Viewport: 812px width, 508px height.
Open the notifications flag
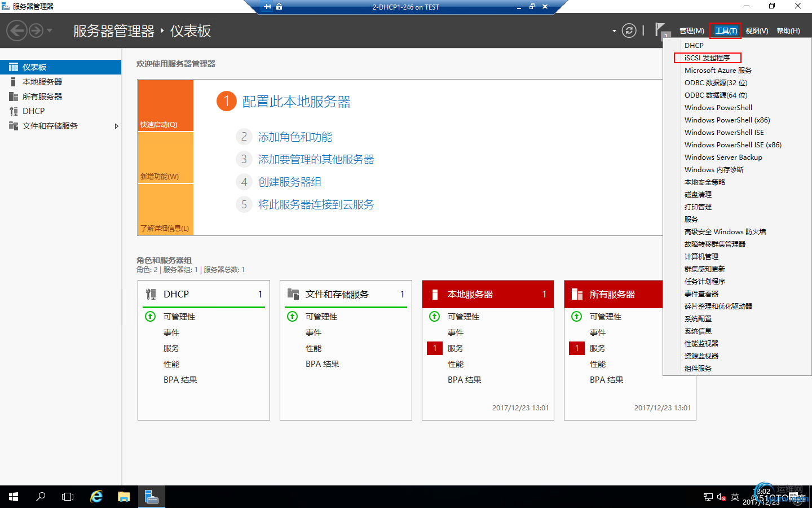point(661,30)
